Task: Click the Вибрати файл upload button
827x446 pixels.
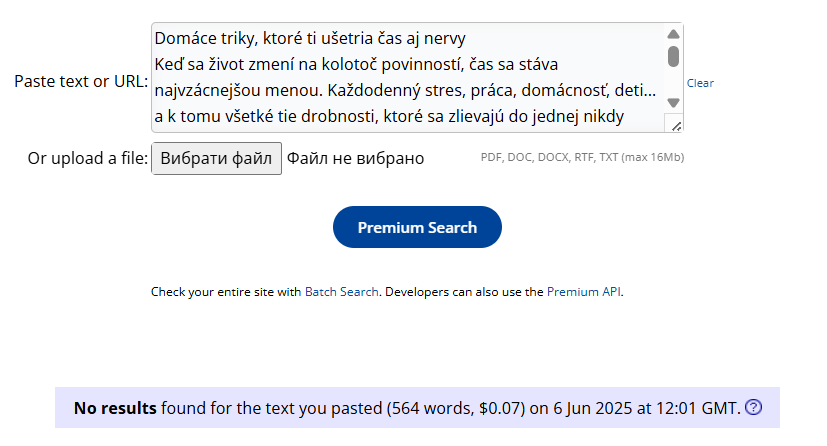Action: coord(216,158)
